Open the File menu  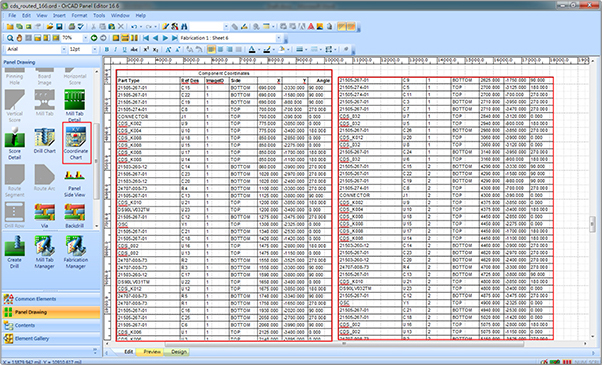(12, 15)
